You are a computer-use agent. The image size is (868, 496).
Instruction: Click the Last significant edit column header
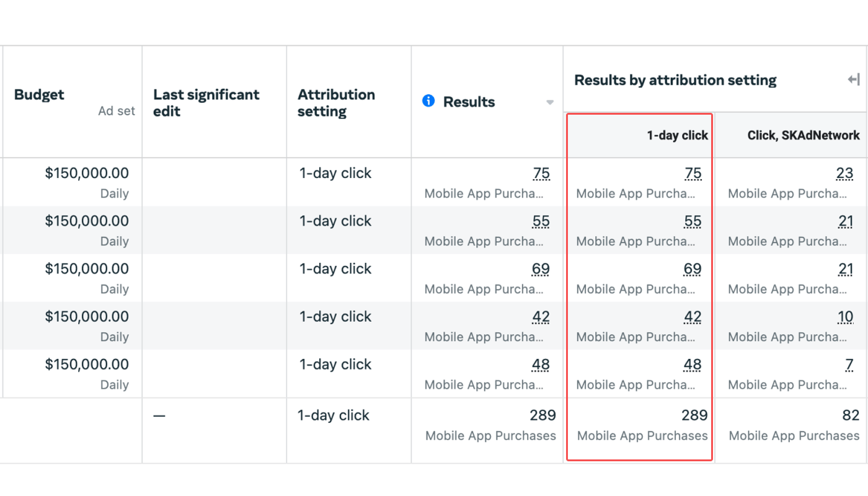(206, 103)
